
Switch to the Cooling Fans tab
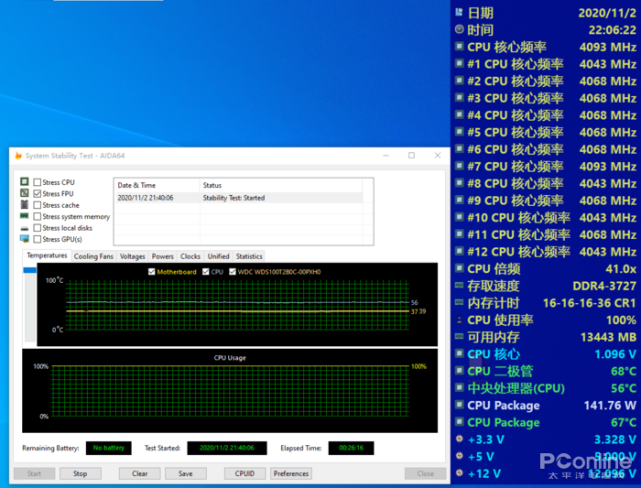[93, 256]
